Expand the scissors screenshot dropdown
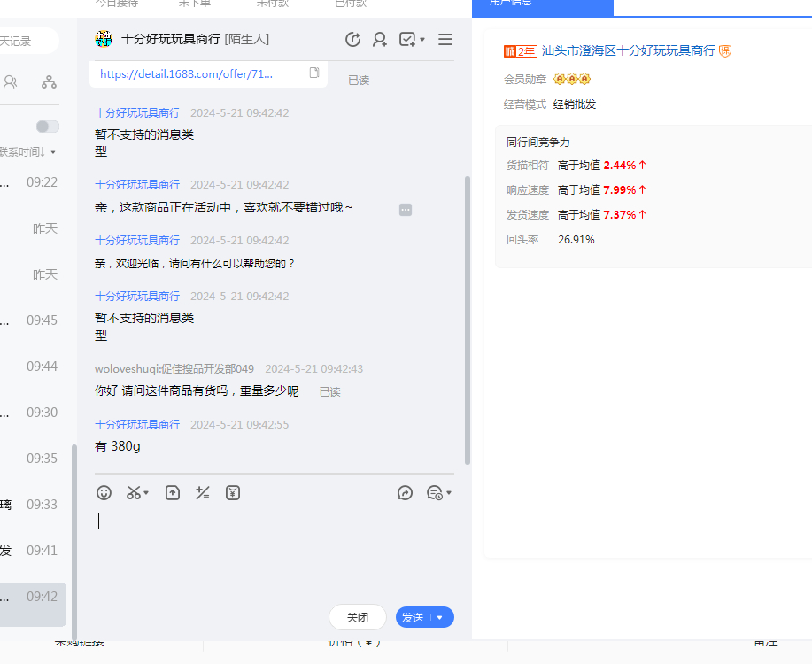Image resolution: width=812 pixels, height=664 pixels. click(x=146, y=493)
